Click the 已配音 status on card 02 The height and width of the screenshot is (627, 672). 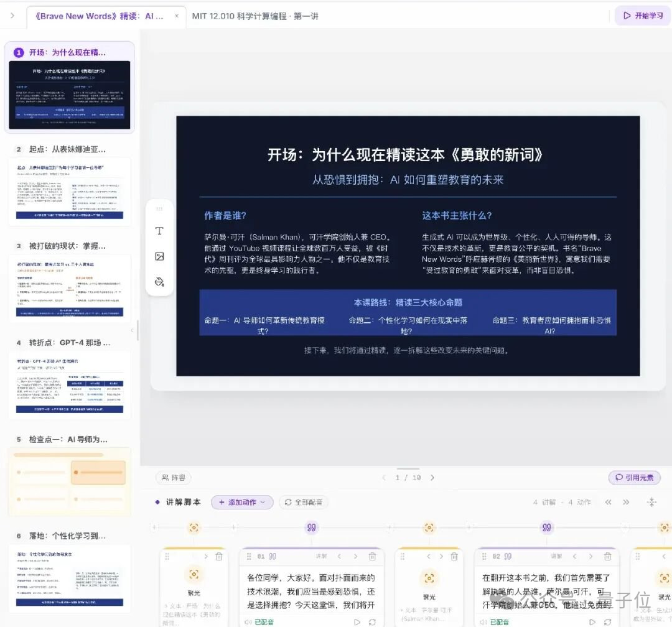(499, 622)
